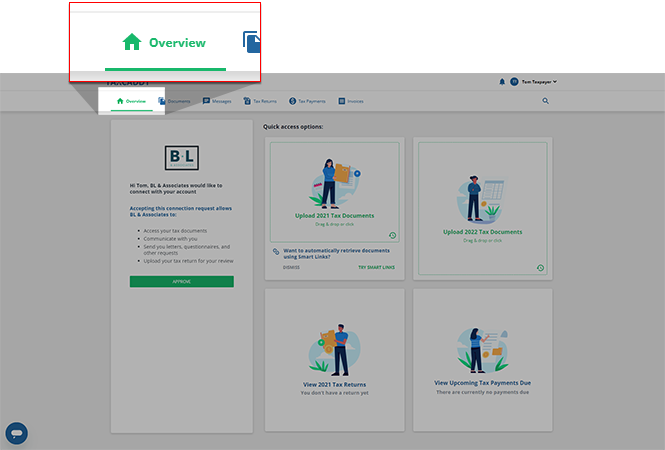Click 'Communicate with you' bullet text
Viewport: 665px width, 450px height.
click(170, 239)
